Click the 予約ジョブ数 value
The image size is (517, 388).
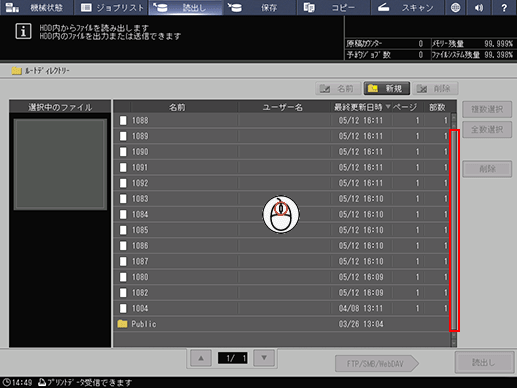pyautogui.click(x=421, y=55)
